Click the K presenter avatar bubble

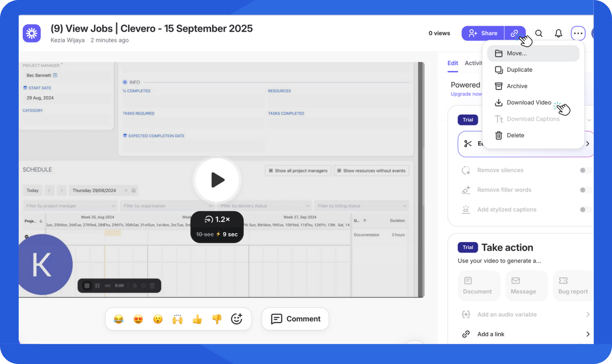[42, 264]
